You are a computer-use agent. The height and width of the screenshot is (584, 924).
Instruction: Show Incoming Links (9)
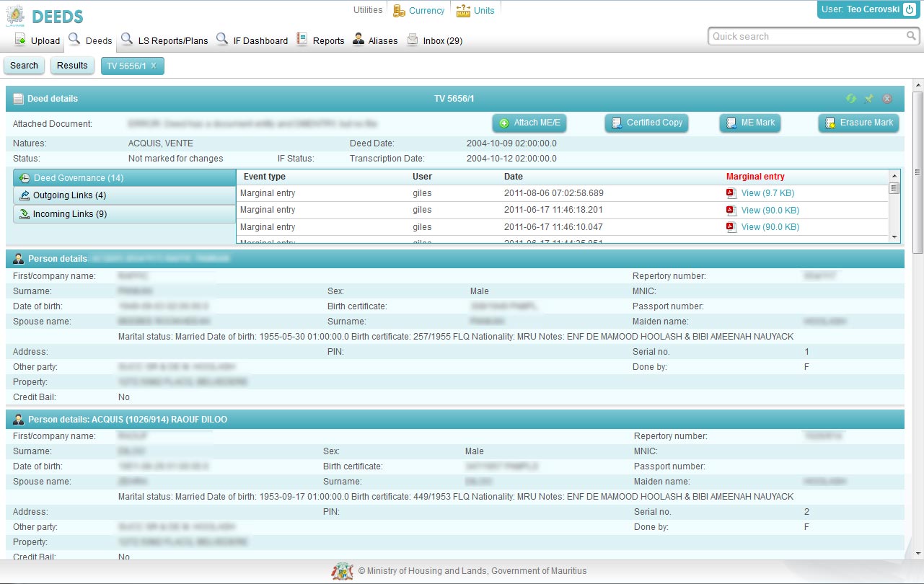click(x=125, y=214)
